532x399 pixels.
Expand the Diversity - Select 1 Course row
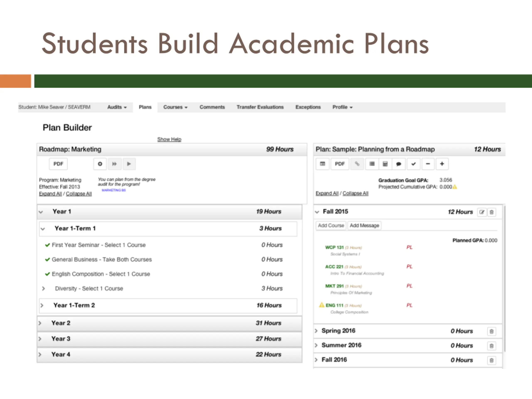(43, 288)
